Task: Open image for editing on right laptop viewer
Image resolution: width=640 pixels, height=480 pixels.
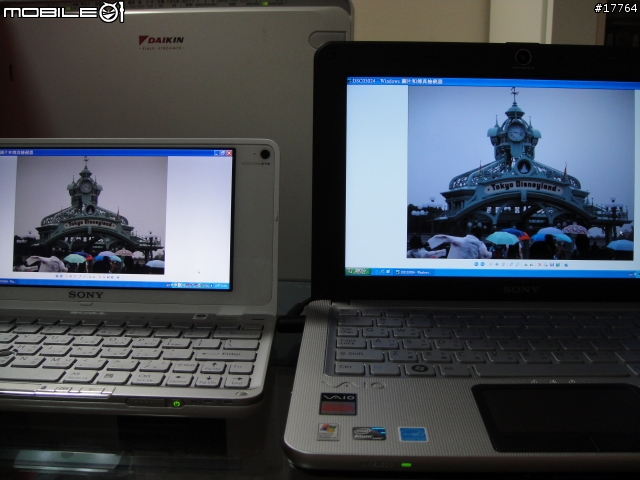Action: coord(558,265)
